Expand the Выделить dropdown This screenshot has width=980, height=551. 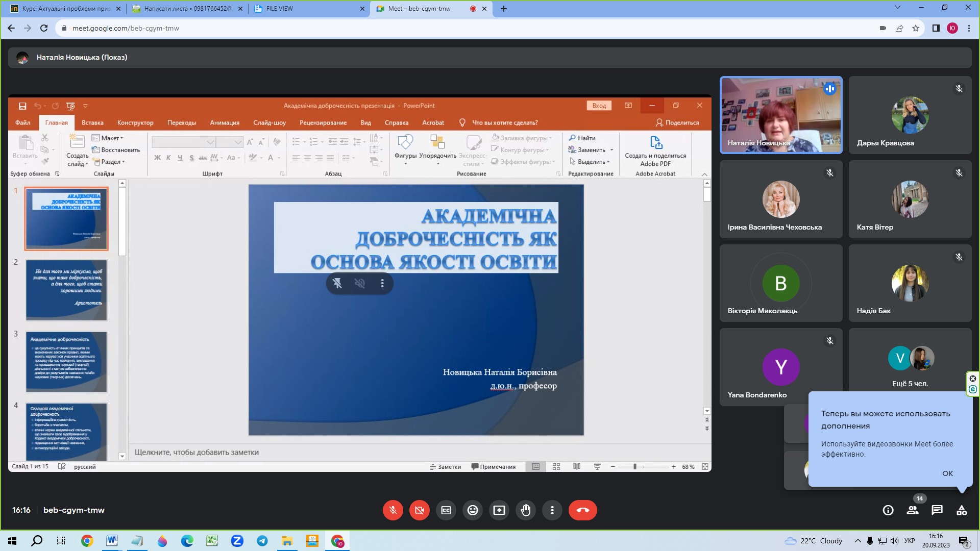pyautogui.click(x=589, y=162)
